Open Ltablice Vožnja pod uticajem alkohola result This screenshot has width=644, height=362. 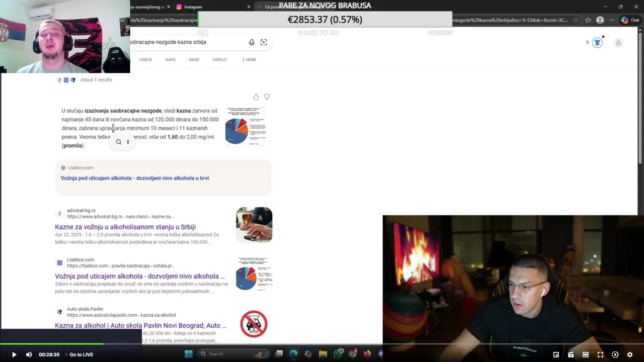[140, 276]
